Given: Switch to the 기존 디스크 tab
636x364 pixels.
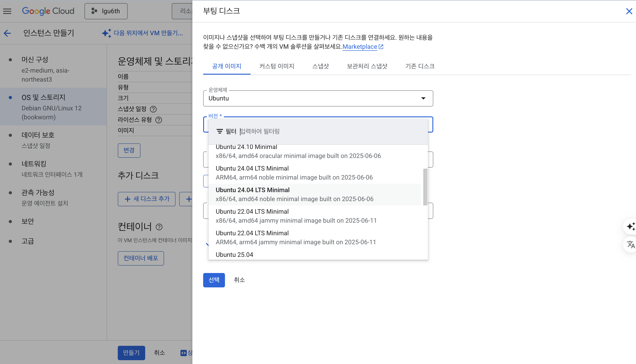Looking at the screenshot, I should (x=420, y=66).
